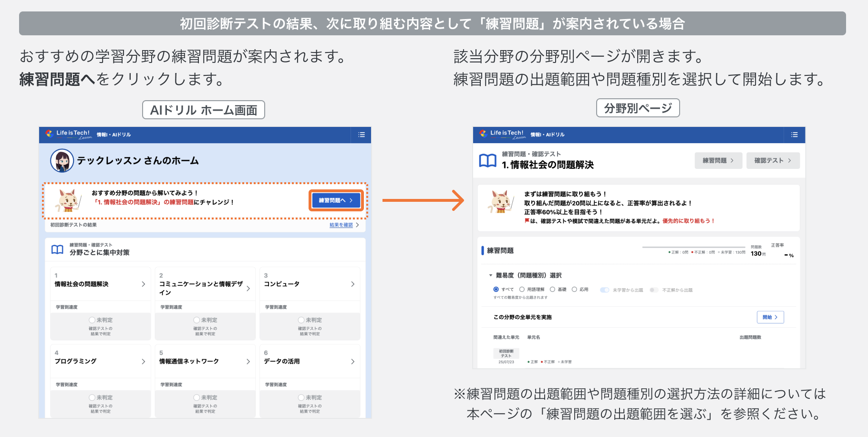Screen dimensions: 868x437
Task: Click the テックレッスン user avatar
Action: tap(62, 161)
